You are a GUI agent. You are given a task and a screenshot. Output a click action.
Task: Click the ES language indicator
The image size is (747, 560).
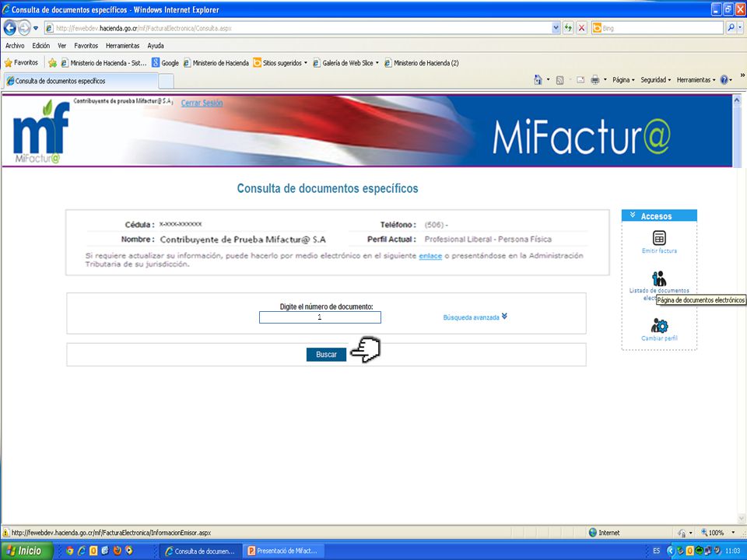657,551
